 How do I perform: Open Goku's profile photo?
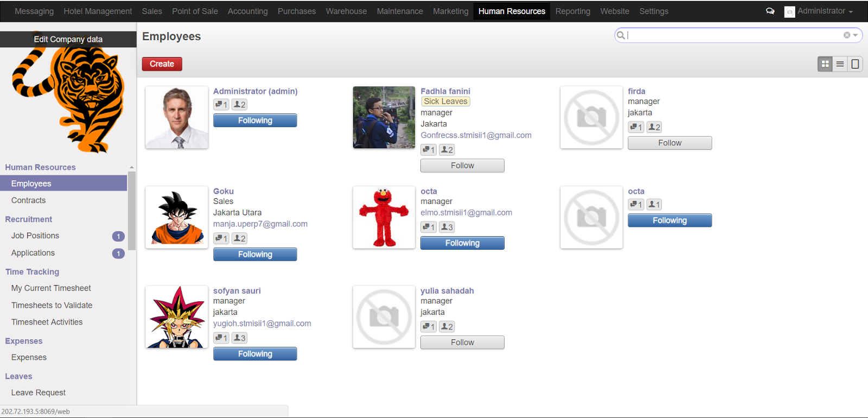(177, 218)
